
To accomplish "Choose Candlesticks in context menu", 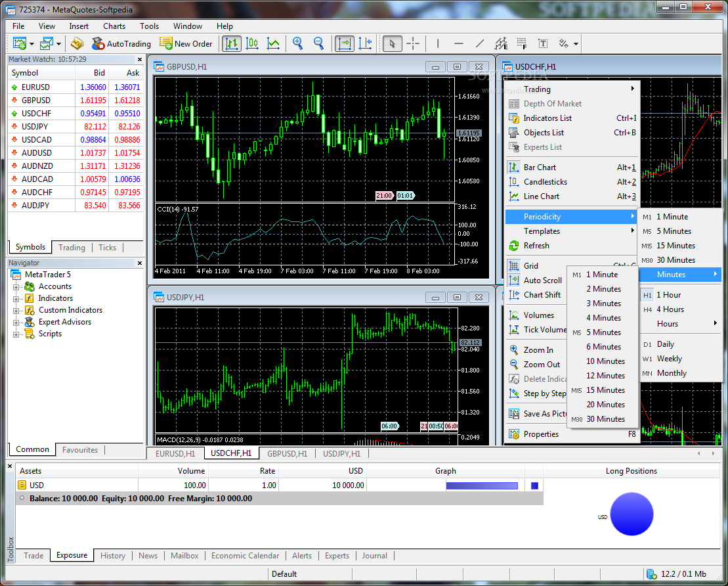I will pos(572,182).
